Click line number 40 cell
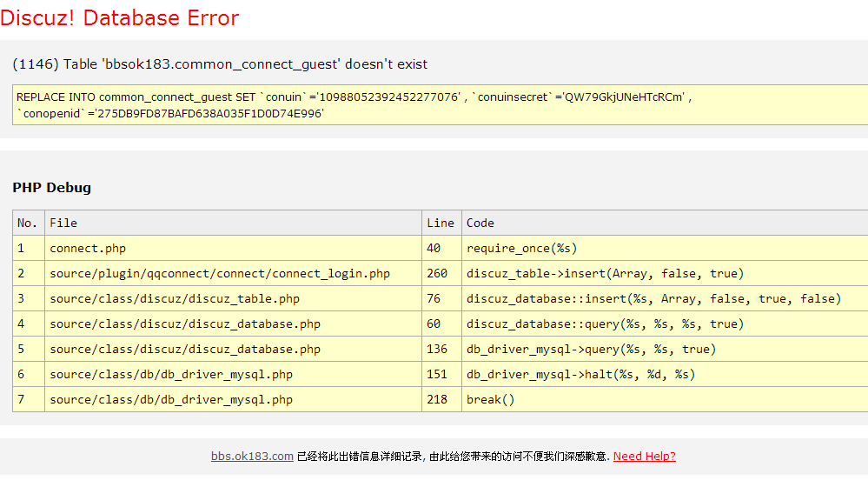This screenshot has height=487, width=868. (x=441, y=248)
